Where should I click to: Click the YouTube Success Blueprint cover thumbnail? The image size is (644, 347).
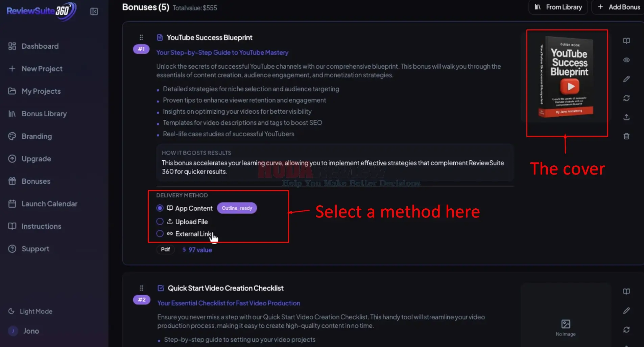click(567, 77)
